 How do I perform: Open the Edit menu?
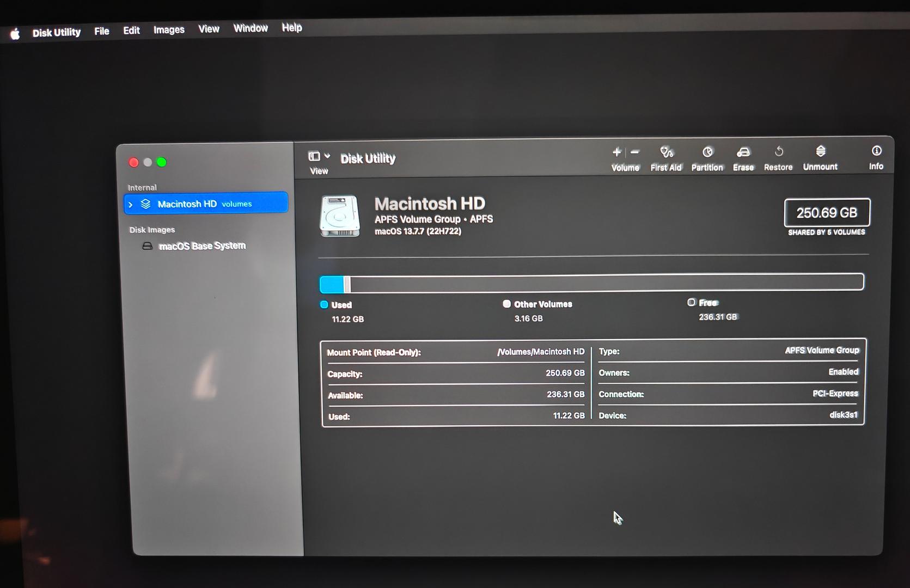click(x=131, y=30)
